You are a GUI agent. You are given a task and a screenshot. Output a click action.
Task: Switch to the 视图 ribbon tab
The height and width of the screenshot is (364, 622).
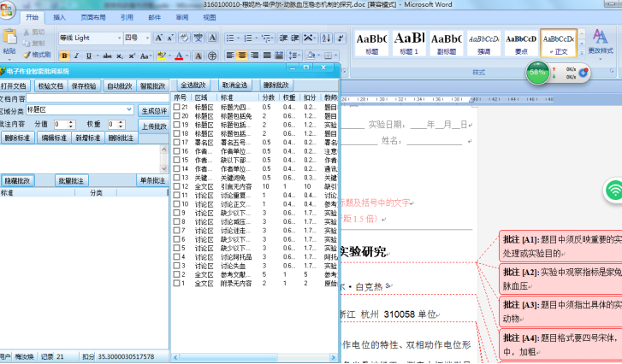tap(210, 17)
